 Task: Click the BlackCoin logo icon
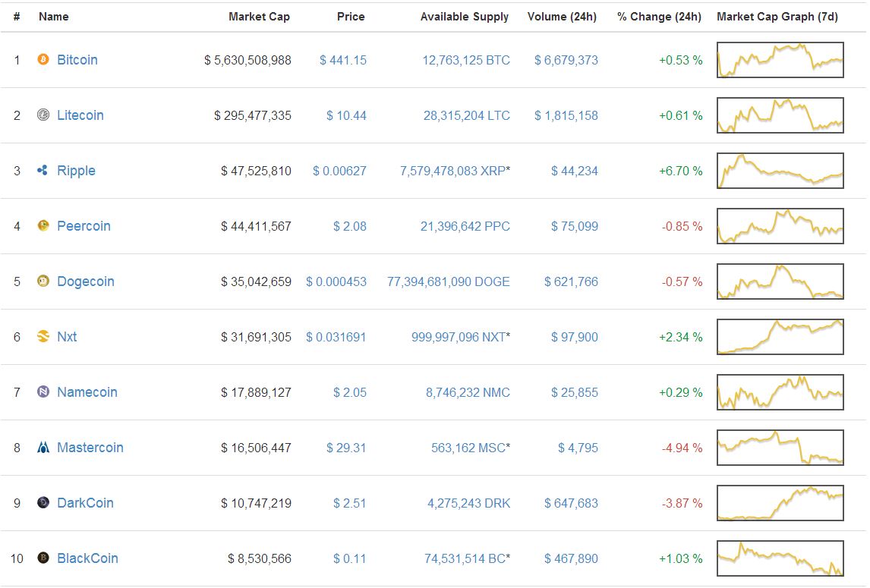coord(43,558)
